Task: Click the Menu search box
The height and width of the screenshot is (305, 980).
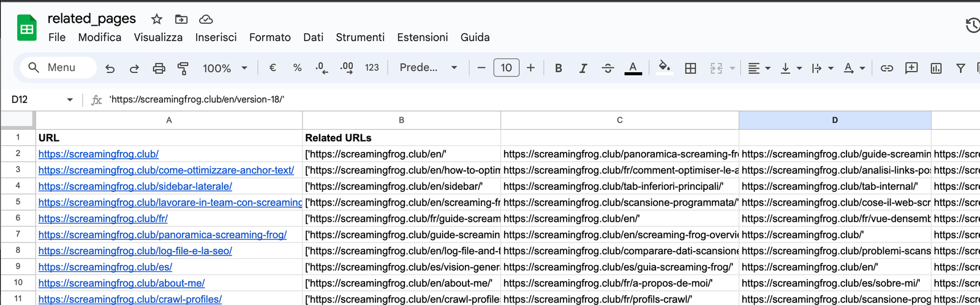Action: (x=59, y=67)
